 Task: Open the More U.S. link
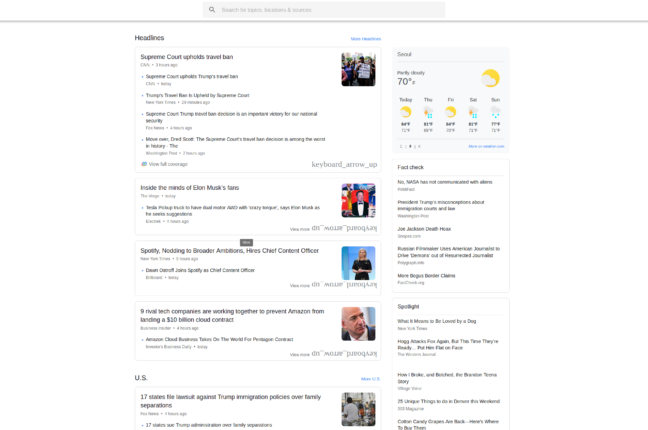[x=370, y=379]
